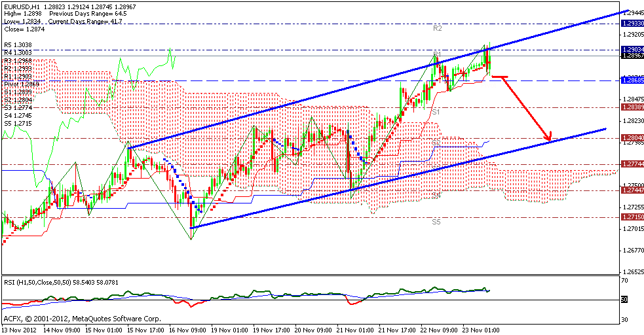Image resolution: width=644 pixels, height=335 pixels.
Task: Click the R5 1.3038 text label
Action: click(x=18, y=45)
